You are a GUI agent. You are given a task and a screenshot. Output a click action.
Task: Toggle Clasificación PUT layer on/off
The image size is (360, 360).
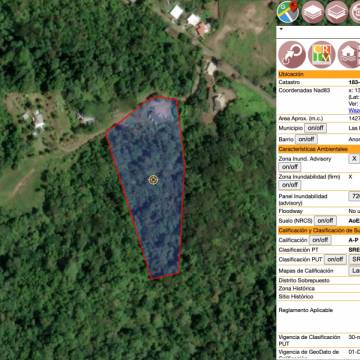336,259
